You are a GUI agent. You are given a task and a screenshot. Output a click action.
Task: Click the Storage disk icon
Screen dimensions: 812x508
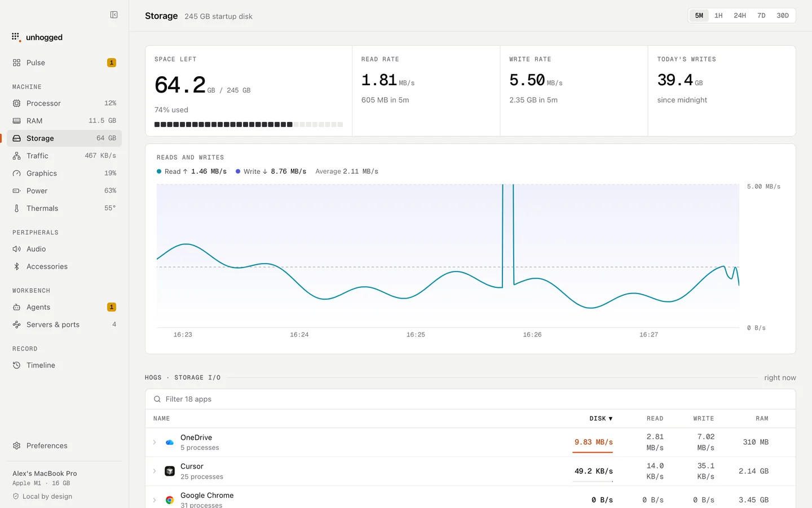[16, 138]
